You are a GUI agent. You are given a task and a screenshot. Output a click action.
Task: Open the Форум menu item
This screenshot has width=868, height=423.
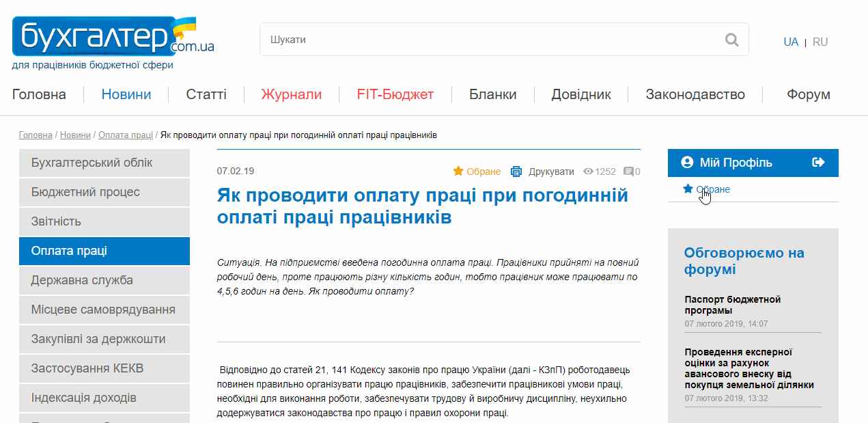tap(809, 94)
